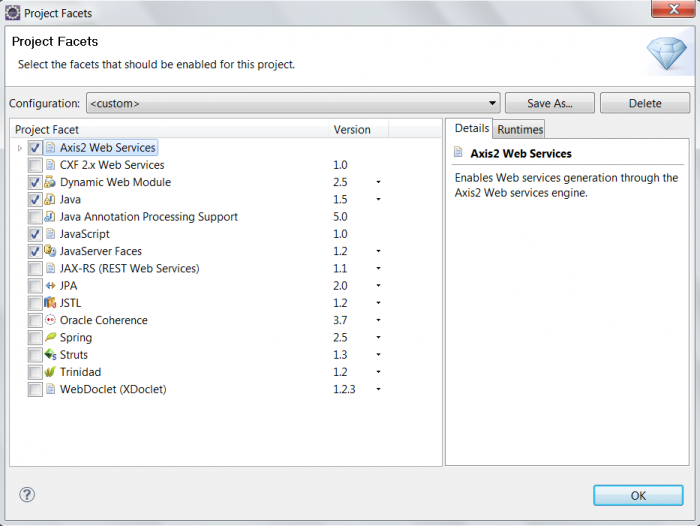The image size is (700, 526).
Task: Click the Java Annotation Processing Support icon
Action: pyautogui.click(x=50, y=217)
